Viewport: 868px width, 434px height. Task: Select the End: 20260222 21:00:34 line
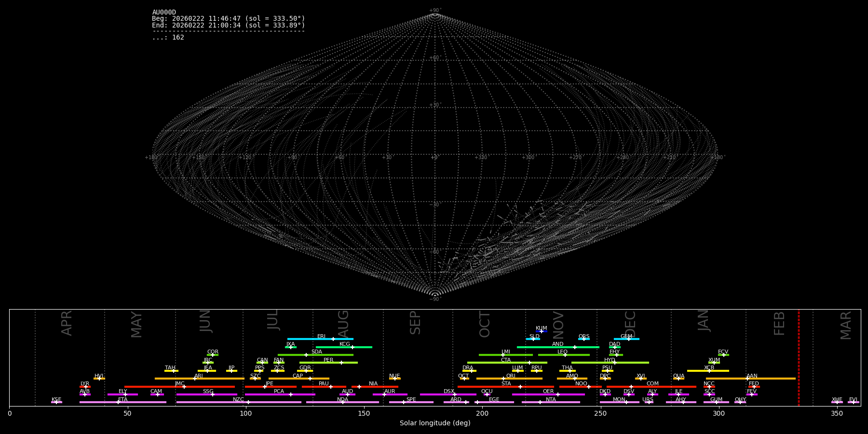[229, 25]
